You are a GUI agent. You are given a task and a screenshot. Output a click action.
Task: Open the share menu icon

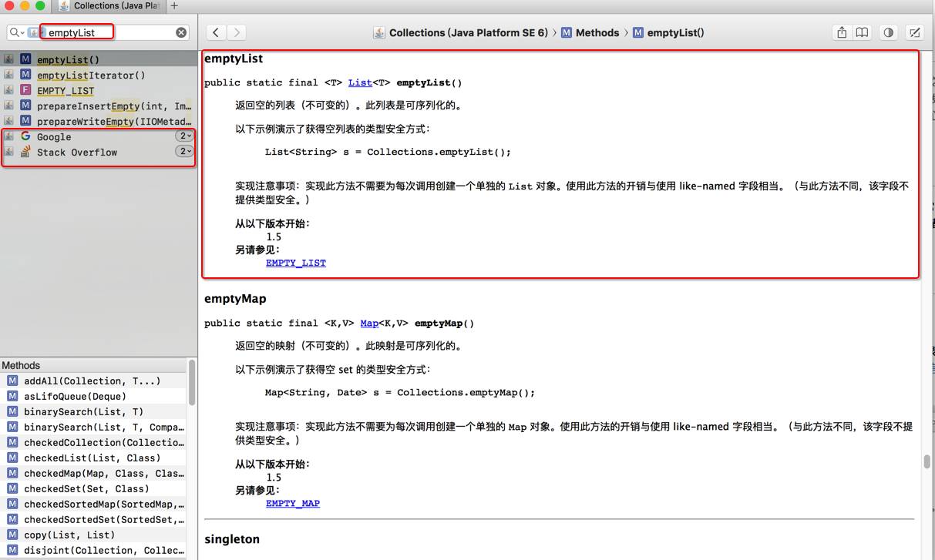tap(842, 32)
